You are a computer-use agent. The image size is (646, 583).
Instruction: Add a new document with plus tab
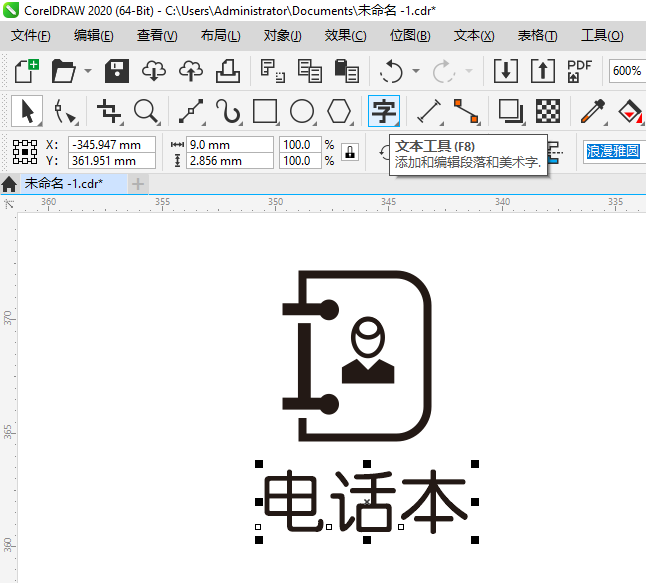click(x=138, y=184)
